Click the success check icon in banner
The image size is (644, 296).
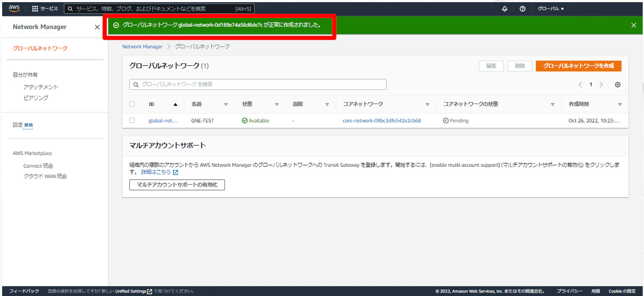[116, 25]
